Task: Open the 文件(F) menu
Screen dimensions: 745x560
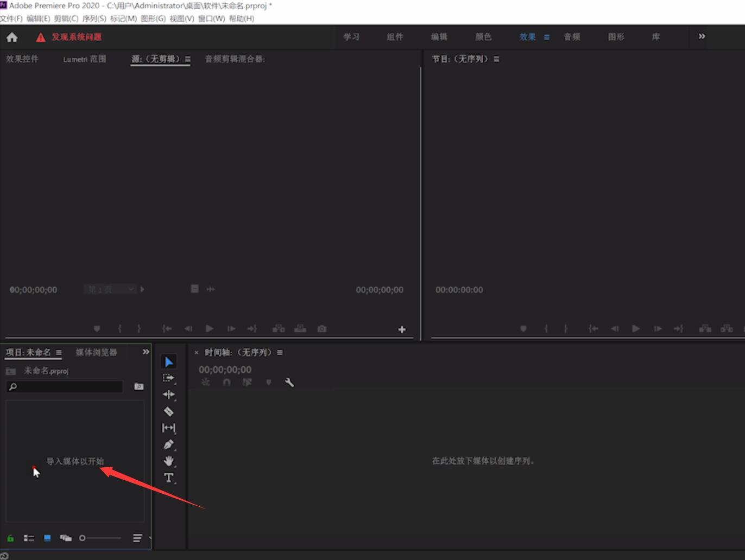Action: [11, 18]
